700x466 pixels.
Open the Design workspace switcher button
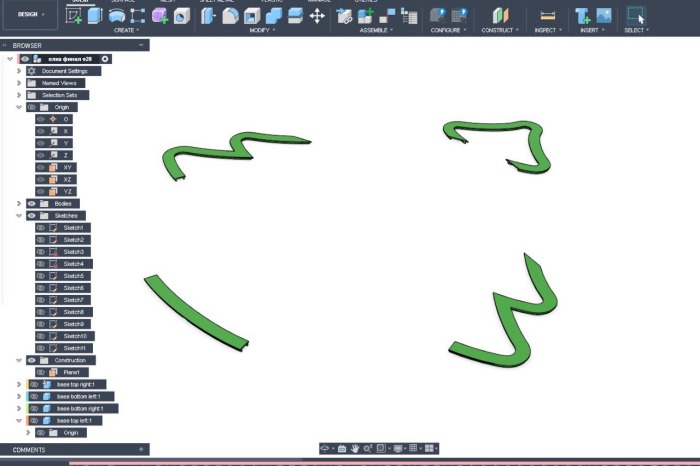(x=30, y=14)
